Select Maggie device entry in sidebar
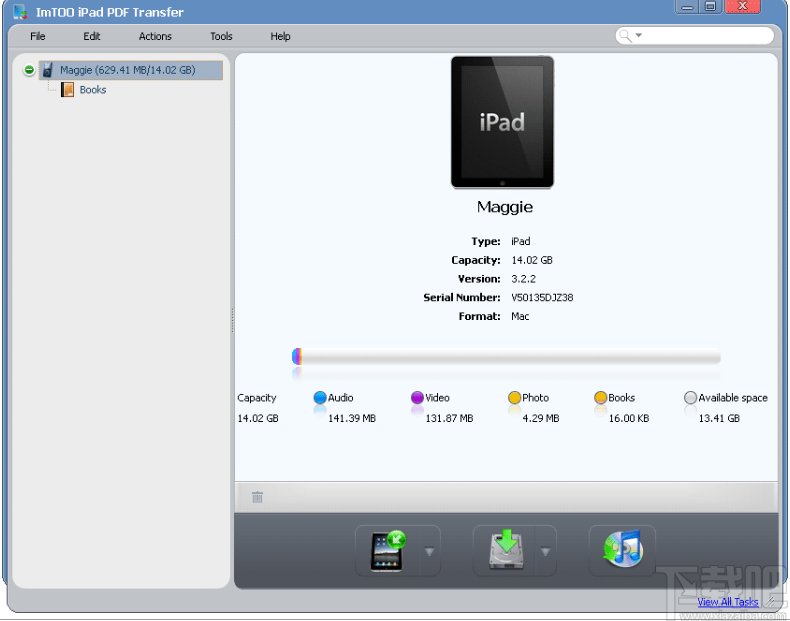This screenshot has height=621, width=790. pyautogui.click(x=127, y=70)
